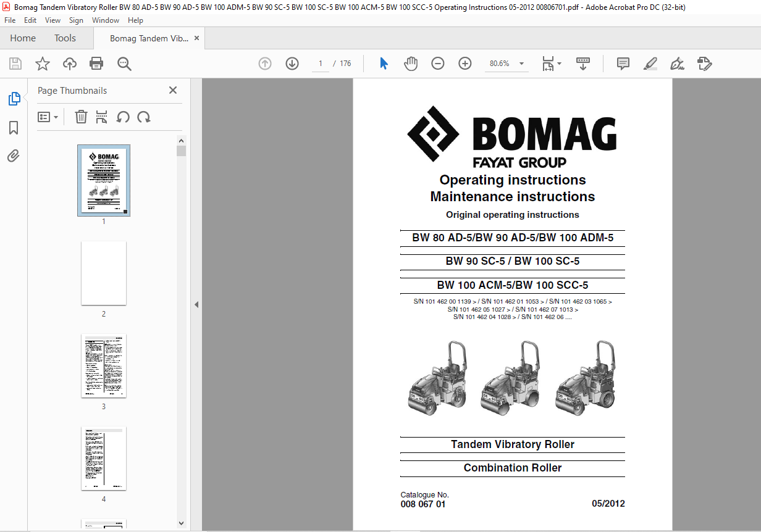The width and height of the screenshot is (761, 532).
Task: Select page 3 thumbnail
Action: 104,365
